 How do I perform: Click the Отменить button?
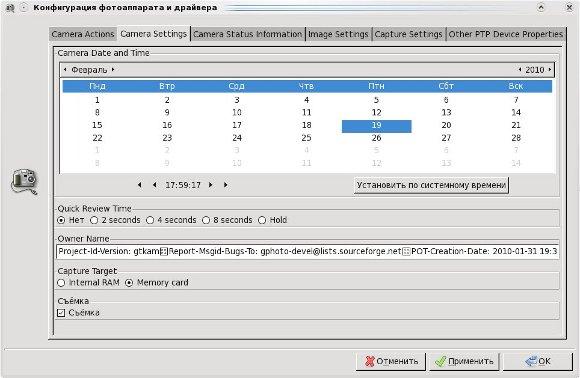[391, 361]
